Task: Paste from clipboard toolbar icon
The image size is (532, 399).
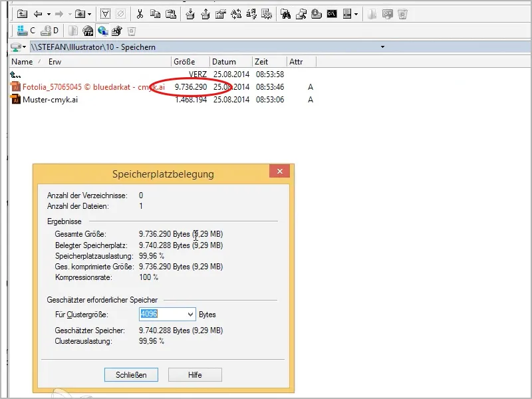Action: click(171, 14)
